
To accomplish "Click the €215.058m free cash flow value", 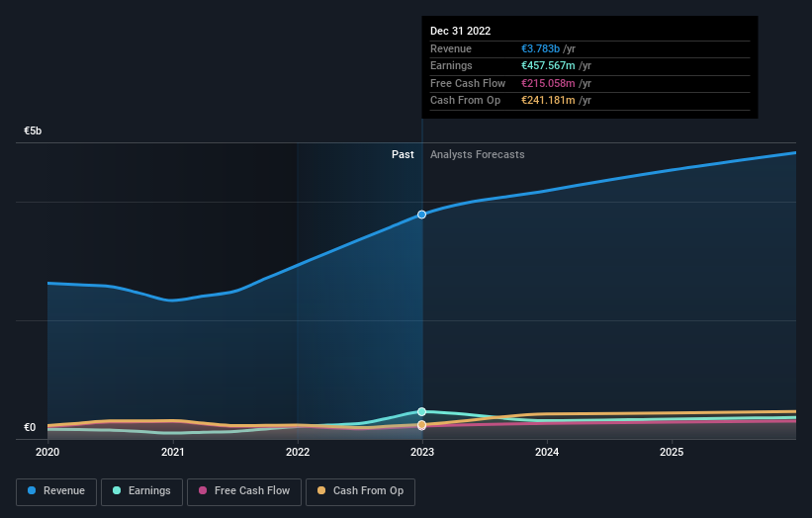I will (548, 83).
